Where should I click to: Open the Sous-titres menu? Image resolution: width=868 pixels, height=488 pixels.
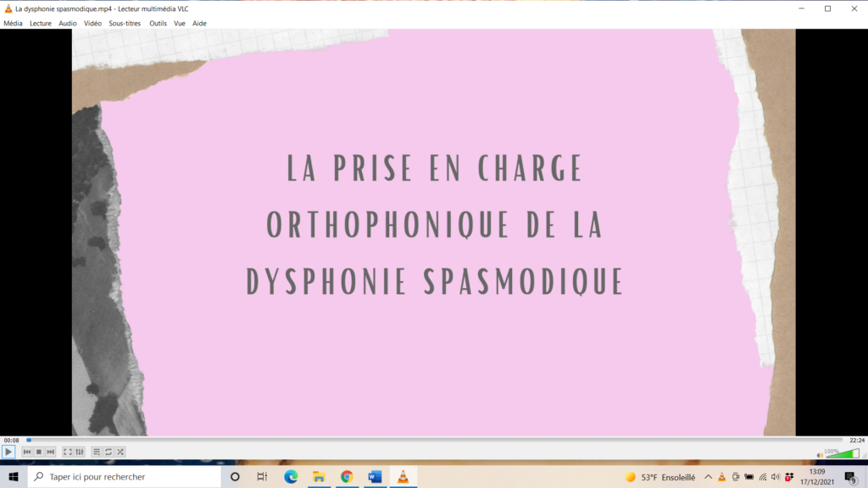tap(125, 24)
